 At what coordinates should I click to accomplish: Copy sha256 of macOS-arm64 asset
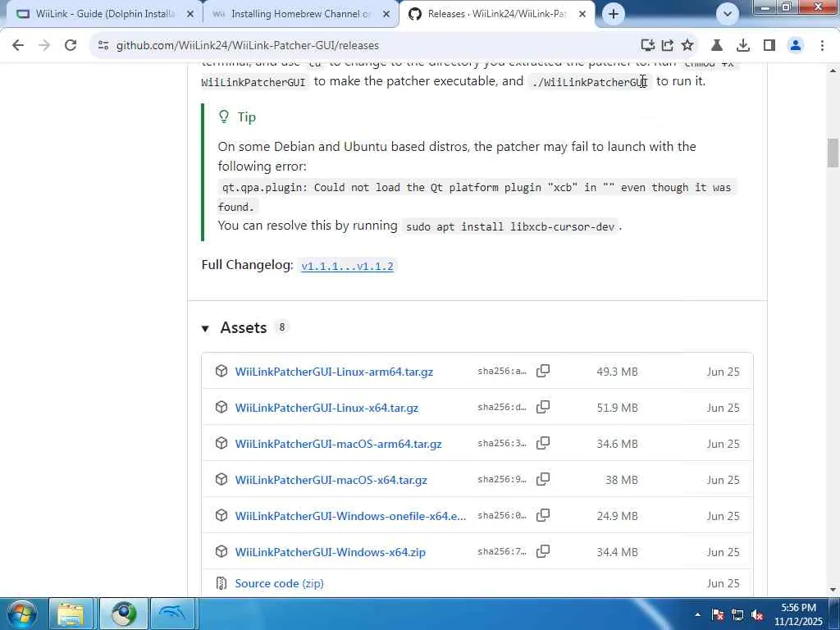(543, 443)
